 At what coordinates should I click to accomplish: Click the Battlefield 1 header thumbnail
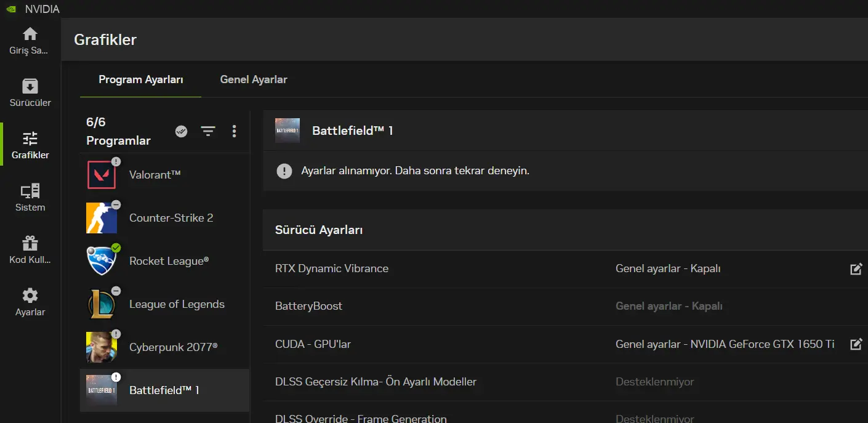coord(287,131)
